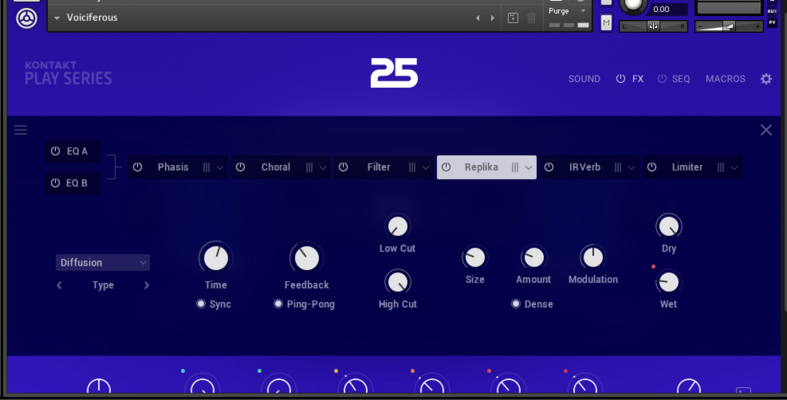Open the hamburger menu in FX panel

(x=21, y=130)
